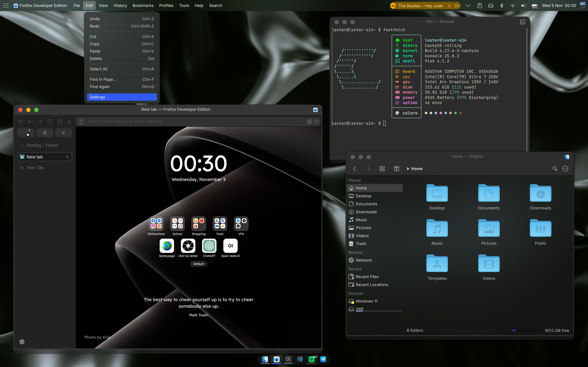This screenshot has height=367, width=588.
Task: Open the Bookmarks menu
Action: 143,6
